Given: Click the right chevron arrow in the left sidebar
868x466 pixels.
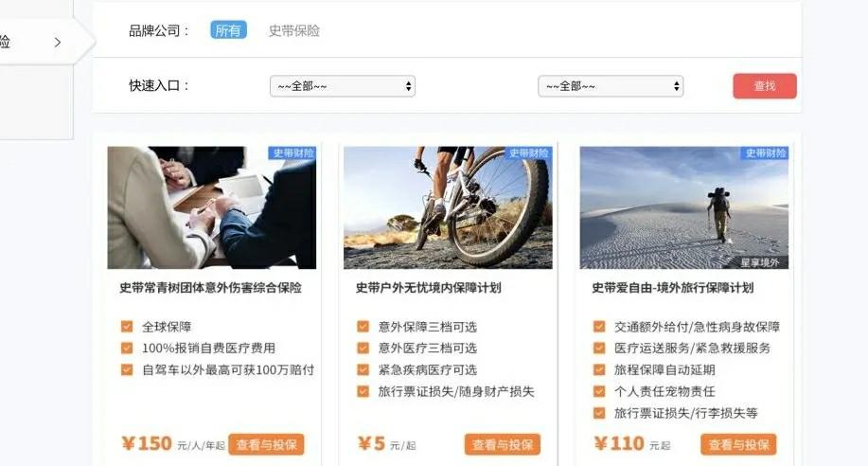Looking at the screenshot, I should tap(58, 42).
